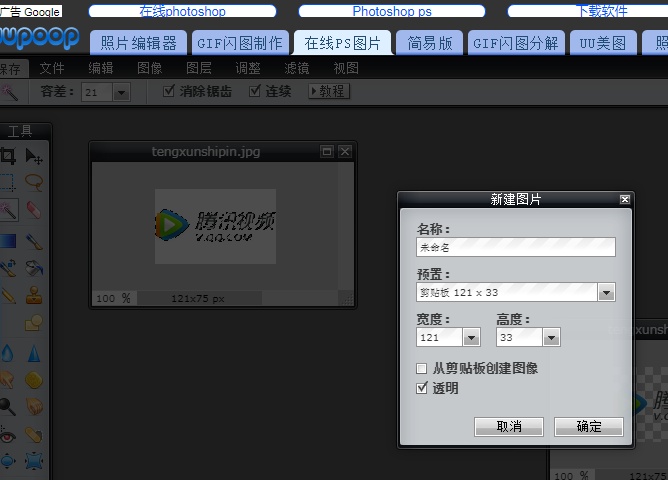Open the 预置 preset dropdown

click(606, 293)
